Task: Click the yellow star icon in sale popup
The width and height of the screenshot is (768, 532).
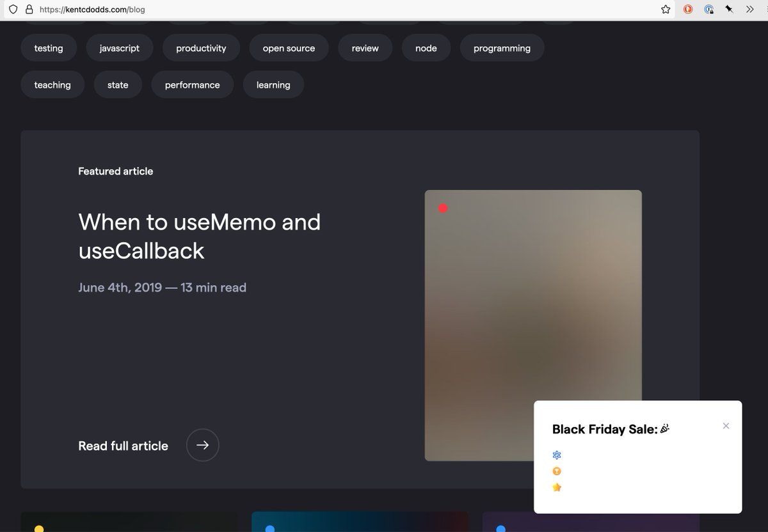Action: pyautogui.click(x=557, y=487)
